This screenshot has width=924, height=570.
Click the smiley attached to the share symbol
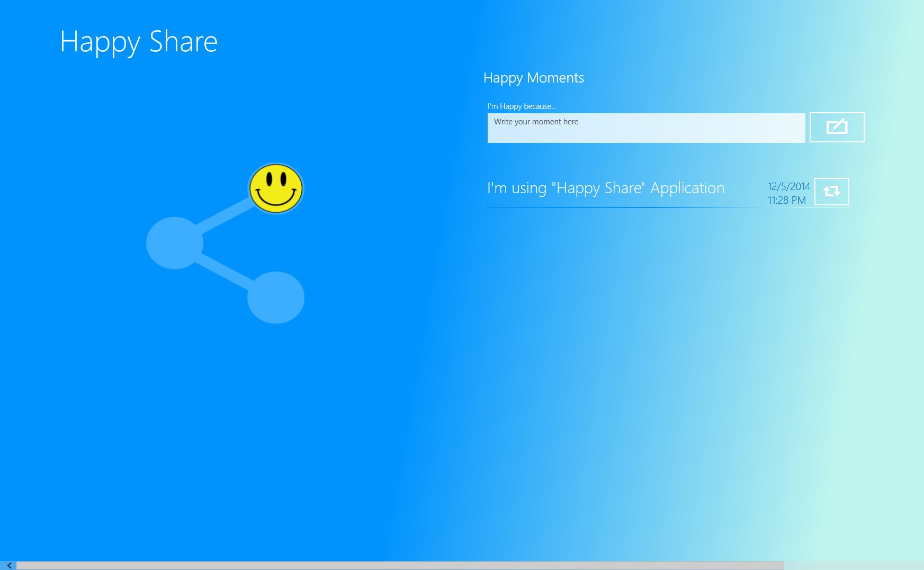pos(276,189)
